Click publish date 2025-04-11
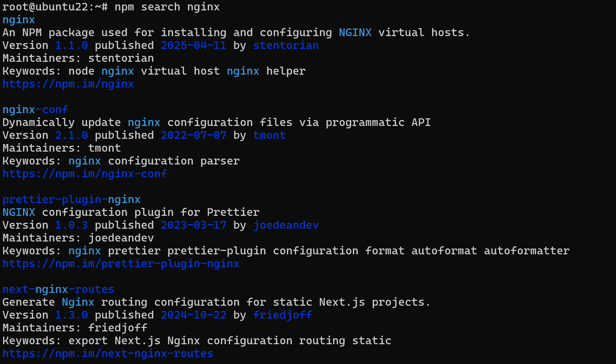Viewport: 616px width, 364px height. pyautogui.click(x=193, y=45)
